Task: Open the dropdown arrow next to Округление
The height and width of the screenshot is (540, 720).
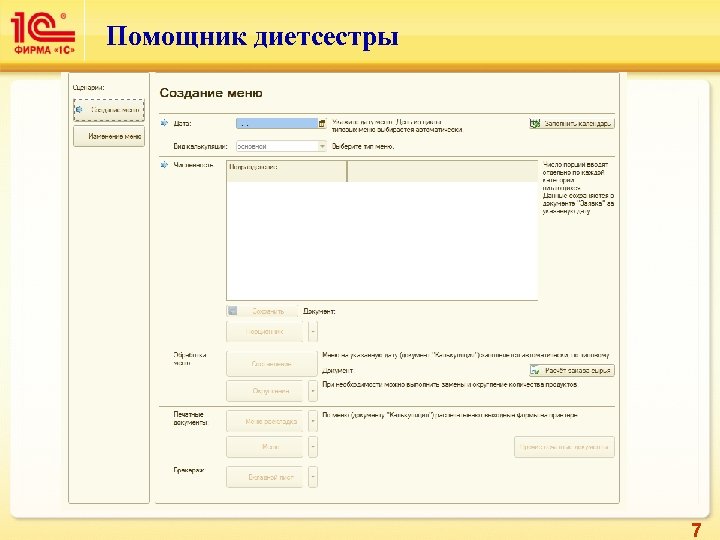Action: click(313, 391)
